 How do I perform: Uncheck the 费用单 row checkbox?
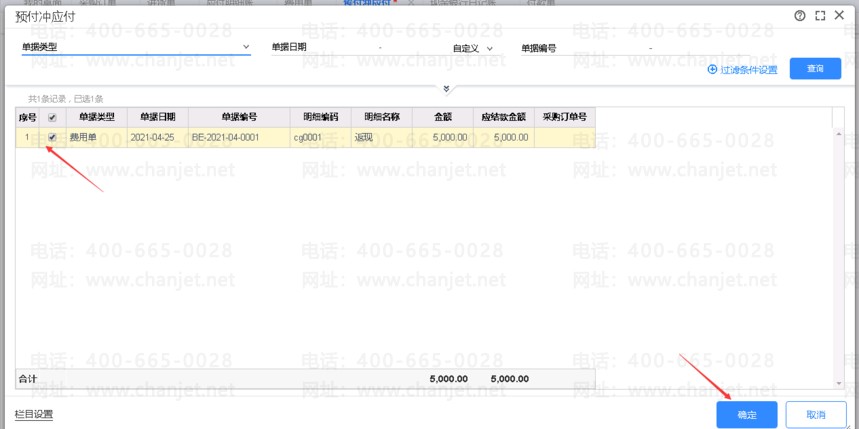pyautogui.click(x=53, y=137)
